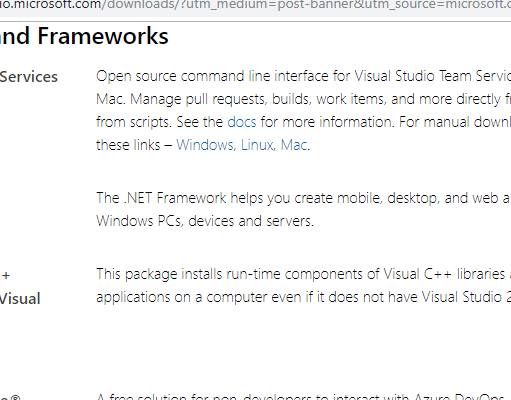Click 'Windows PCs, devices and servers' line

point(205,221)
